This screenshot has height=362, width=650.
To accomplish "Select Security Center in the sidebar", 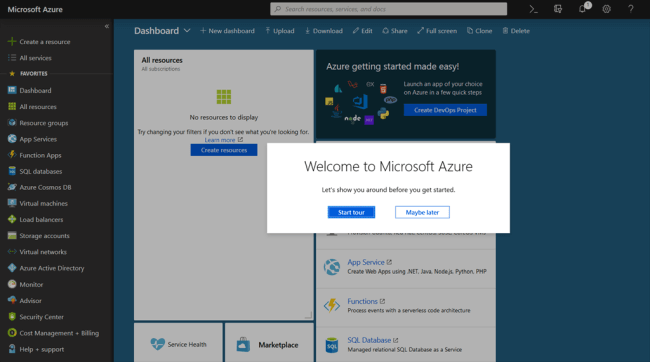I will point(41,316).
